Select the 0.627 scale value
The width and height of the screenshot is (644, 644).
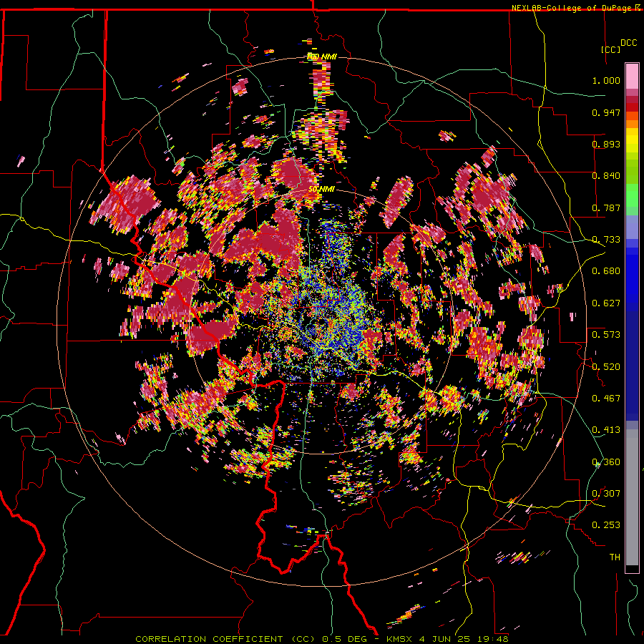point(606,303)
